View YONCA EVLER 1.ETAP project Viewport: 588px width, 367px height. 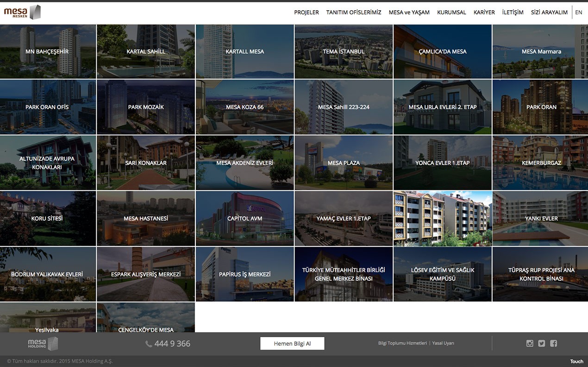(443, 163)
